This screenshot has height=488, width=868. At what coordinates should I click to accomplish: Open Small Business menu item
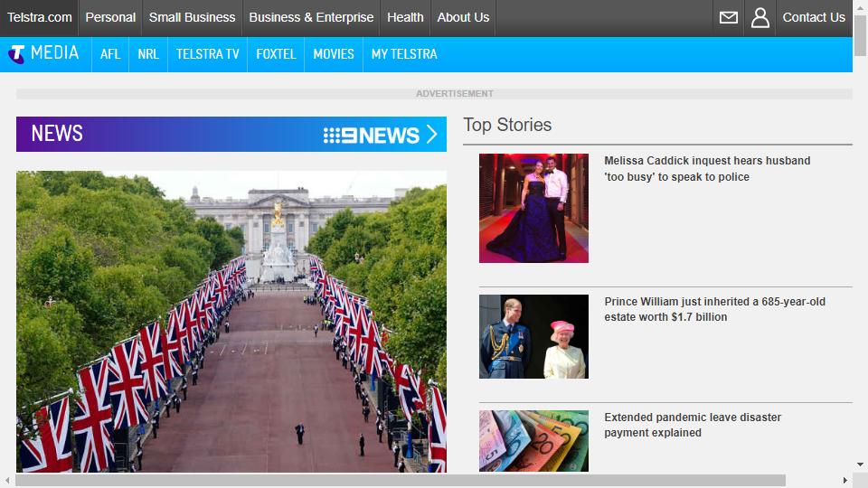(x=192, y=18)
